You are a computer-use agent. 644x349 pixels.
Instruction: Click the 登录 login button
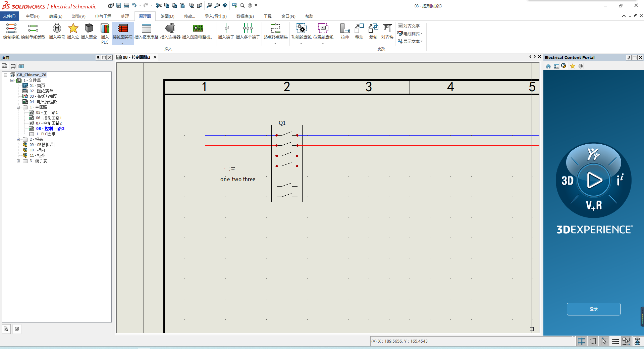coord(593,309)
